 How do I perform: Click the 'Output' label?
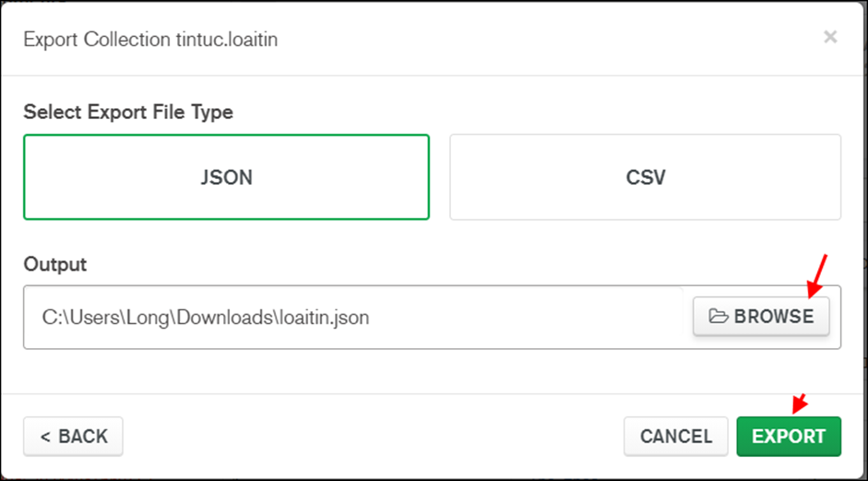[55, 264]
